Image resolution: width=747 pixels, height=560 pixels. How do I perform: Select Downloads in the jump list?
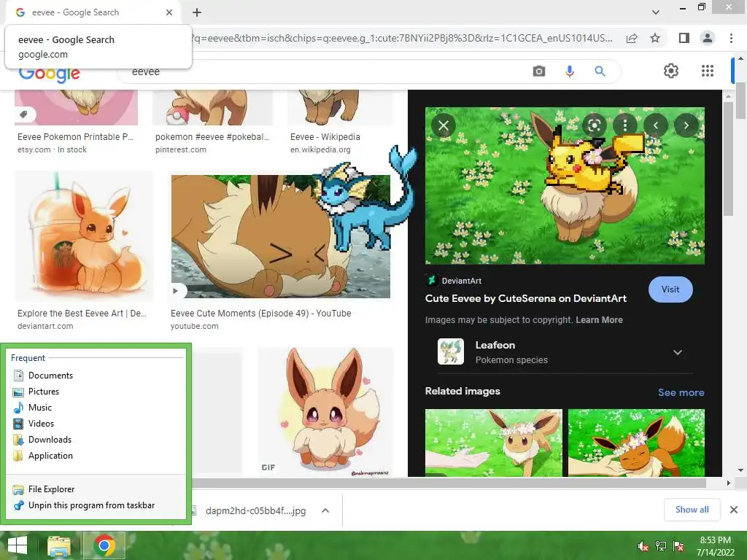[x=50, y=440]
